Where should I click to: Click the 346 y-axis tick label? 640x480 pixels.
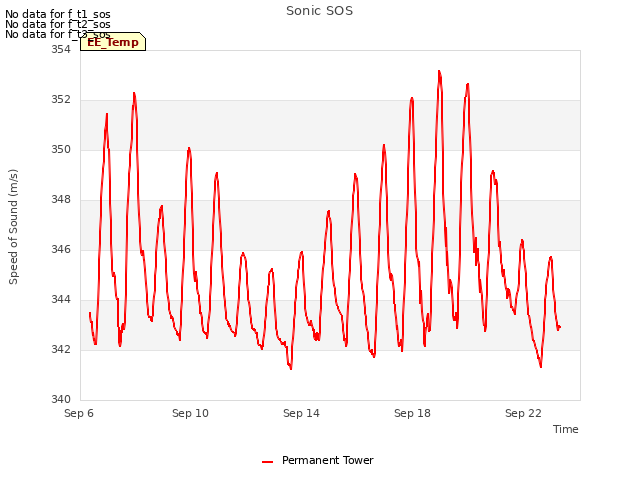point(61,249)
